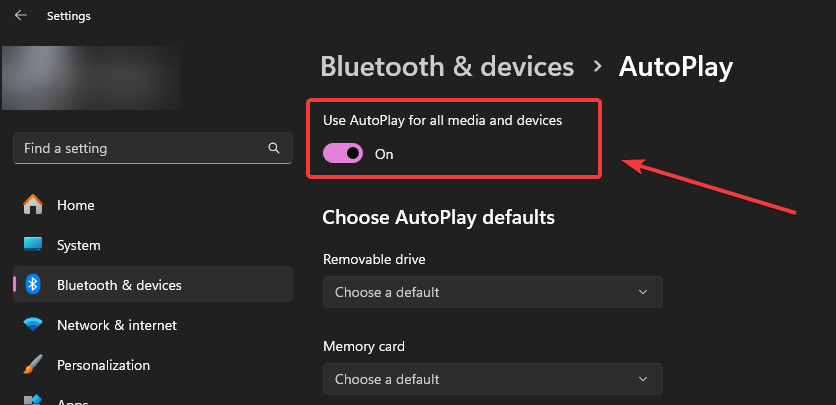Click the Bluetooth icon in sidebar
Screen dimensions: 836x405
coord(33,285)
